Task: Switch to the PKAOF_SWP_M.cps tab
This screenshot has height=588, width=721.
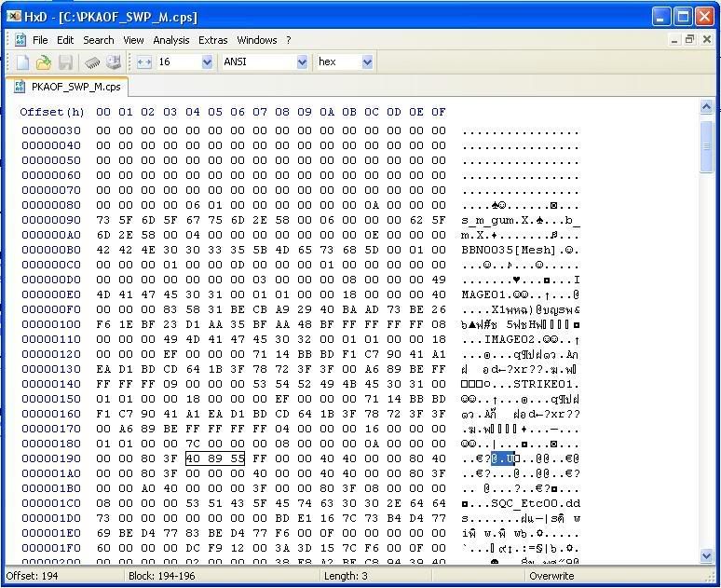Action: click(x=67, y=87)
